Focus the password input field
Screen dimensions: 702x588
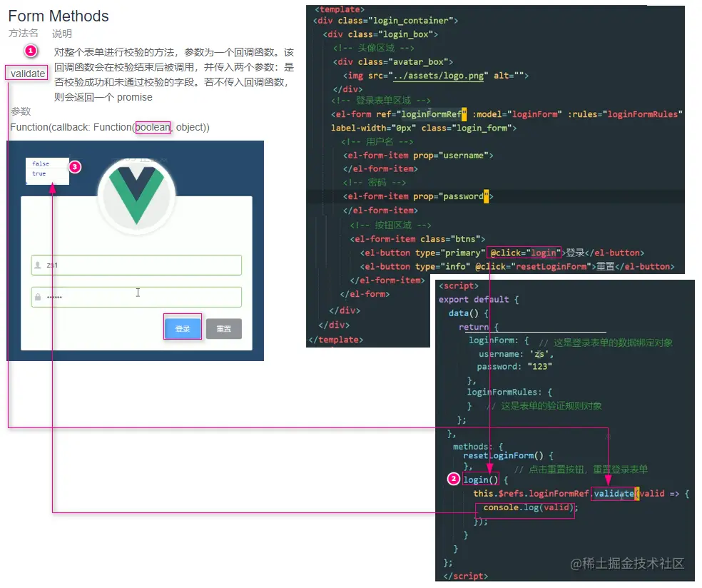136,297
